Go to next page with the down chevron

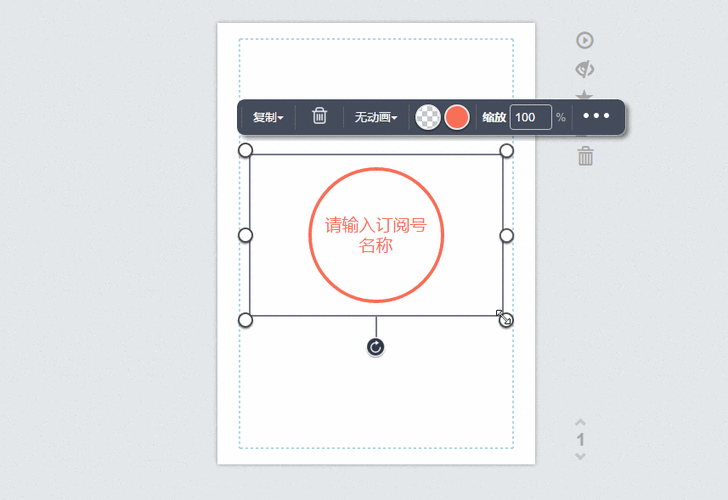[x=581, y=456]
